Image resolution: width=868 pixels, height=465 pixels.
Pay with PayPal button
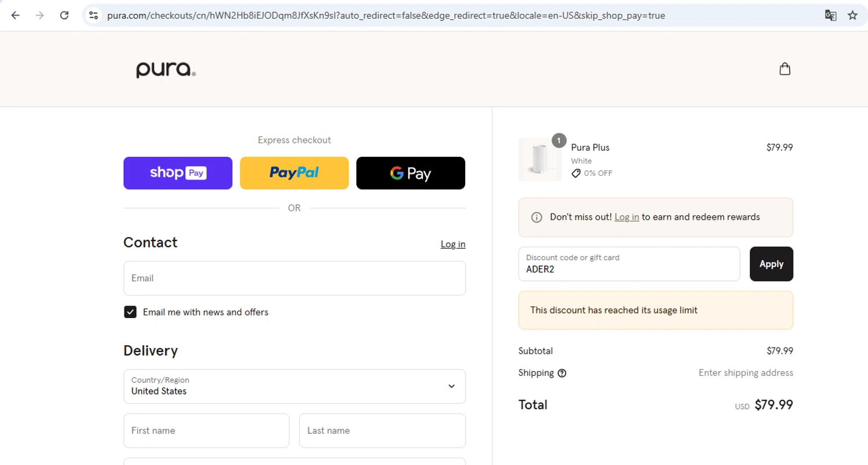click(x=295, y=173)
